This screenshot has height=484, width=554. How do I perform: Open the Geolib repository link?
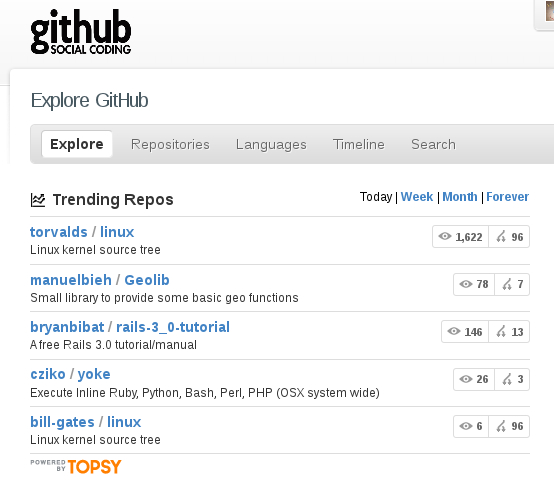[x=147, y=280]
